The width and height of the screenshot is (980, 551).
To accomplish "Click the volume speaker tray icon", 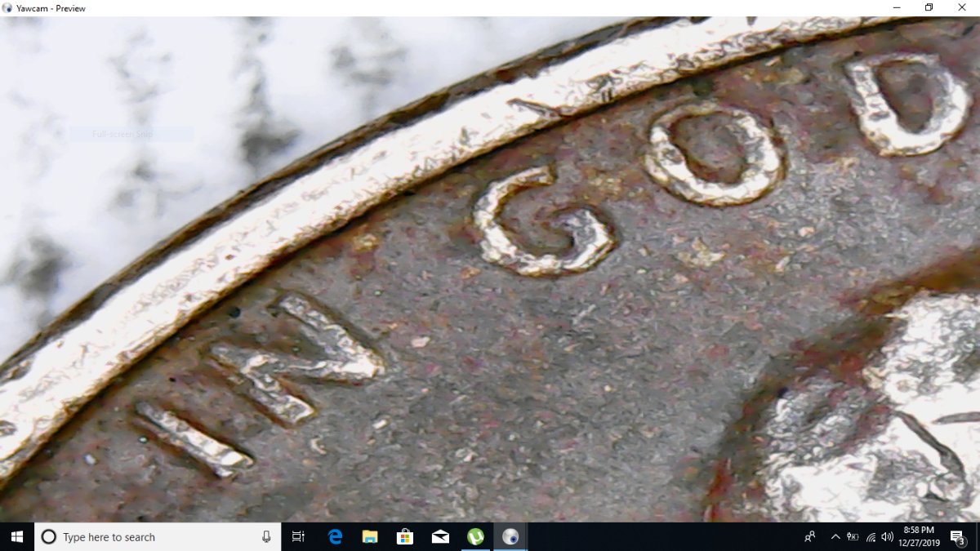I will tap(887, 536).
